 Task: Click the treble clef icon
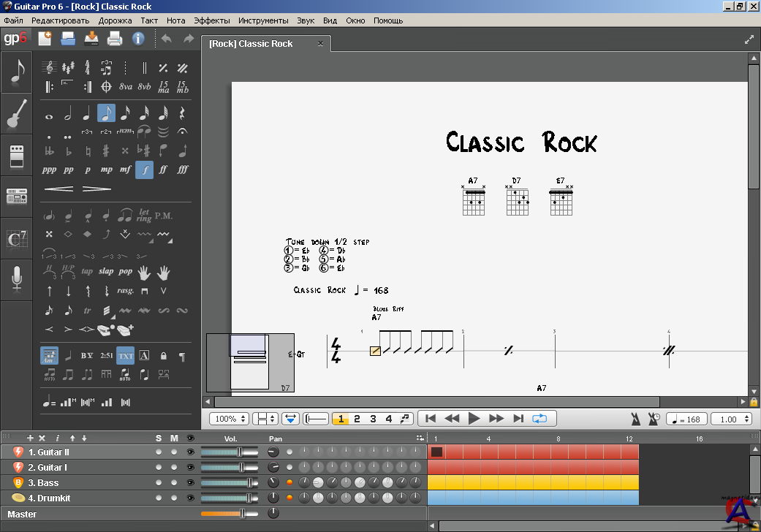(49, 68)
